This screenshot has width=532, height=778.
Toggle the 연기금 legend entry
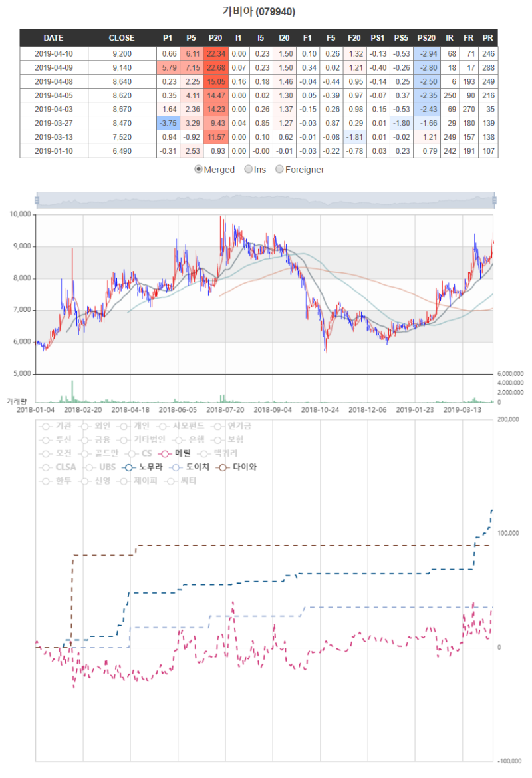(x=231, y=426)
